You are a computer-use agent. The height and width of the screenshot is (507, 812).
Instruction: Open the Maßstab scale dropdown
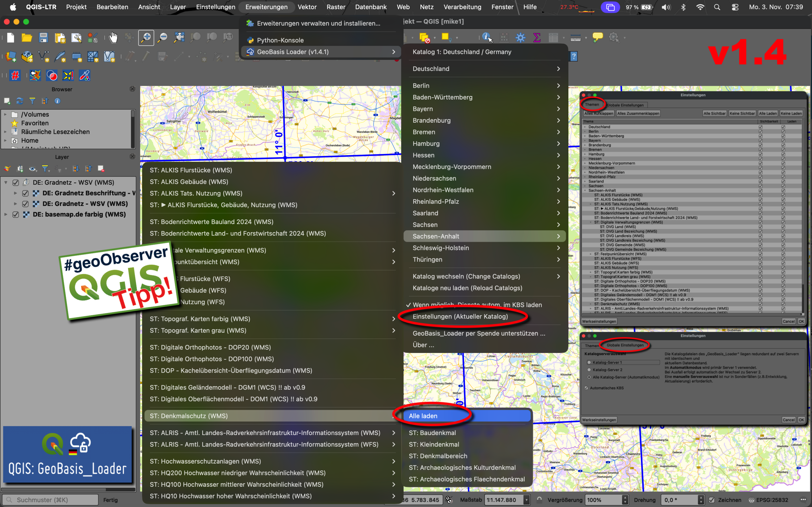527,500
